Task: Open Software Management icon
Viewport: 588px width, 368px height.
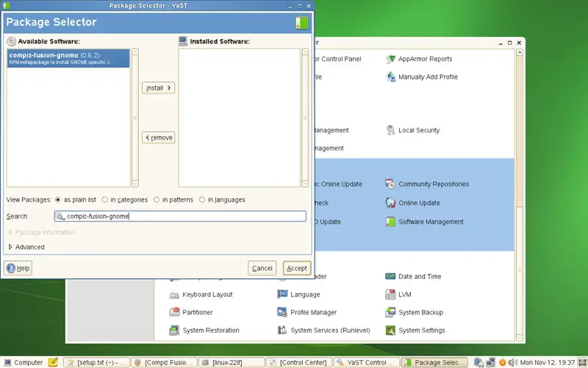Action: (x=390, y=222)
